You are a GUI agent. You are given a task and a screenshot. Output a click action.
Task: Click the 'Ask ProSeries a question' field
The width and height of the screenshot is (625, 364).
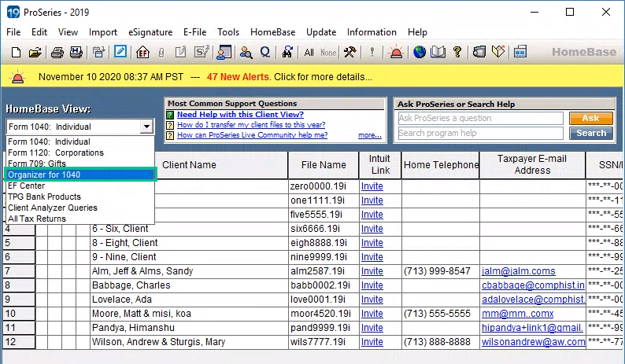point(480,118)
